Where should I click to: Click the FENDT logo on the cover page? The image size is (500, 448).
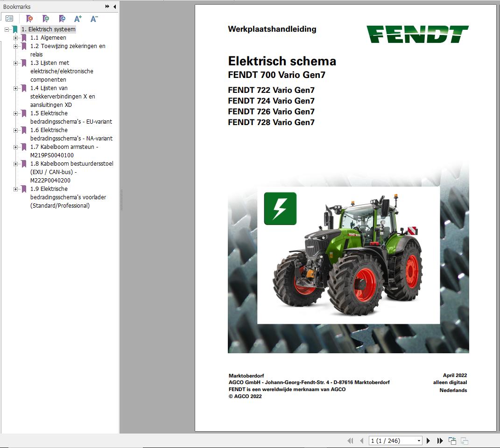pyautogui.click(x=417, y=34)
